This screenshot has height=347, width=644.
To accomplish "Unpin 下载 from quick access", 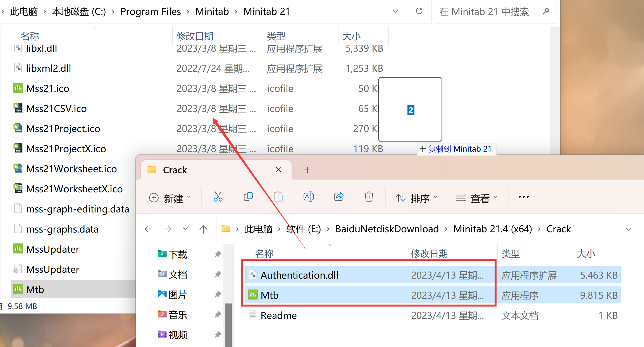I will click(x=218, y=254).
